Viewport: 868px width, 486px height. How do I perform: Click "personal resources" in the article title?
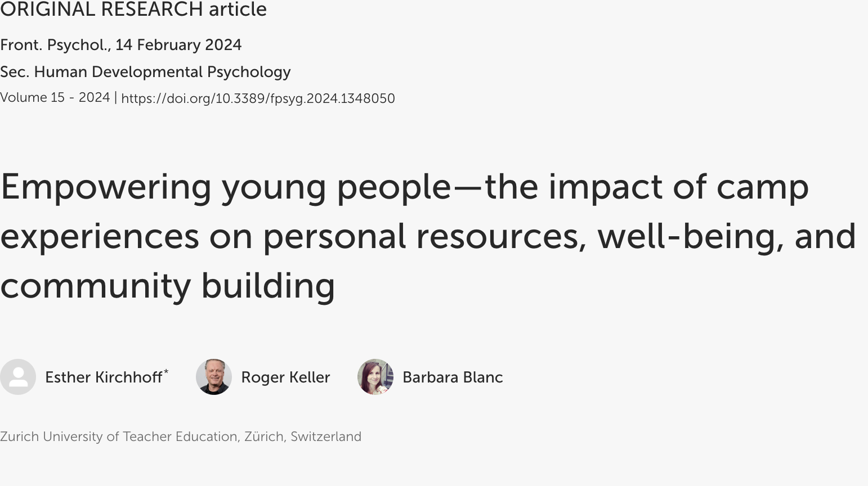[420, 236]
